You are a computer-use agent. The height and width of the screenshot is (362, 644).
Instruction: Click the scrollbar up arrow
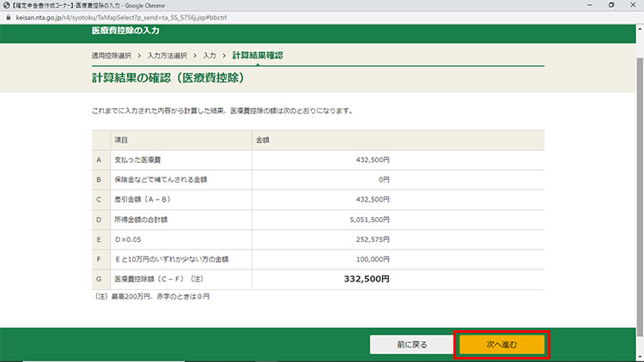639,29
